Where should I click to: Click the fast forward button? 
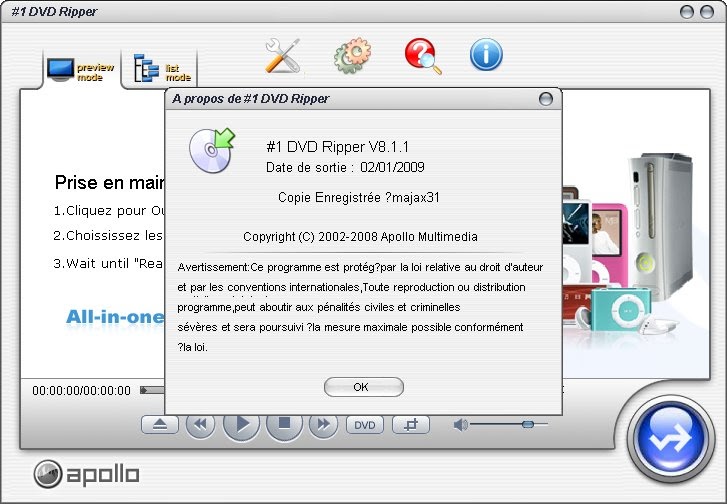coord(323,424)
